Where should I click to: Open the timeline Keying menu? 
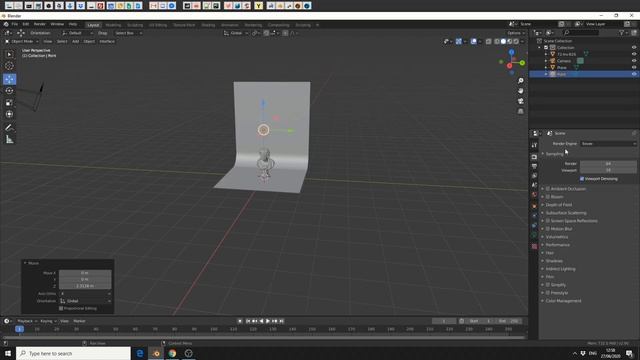tap(48, 321)
